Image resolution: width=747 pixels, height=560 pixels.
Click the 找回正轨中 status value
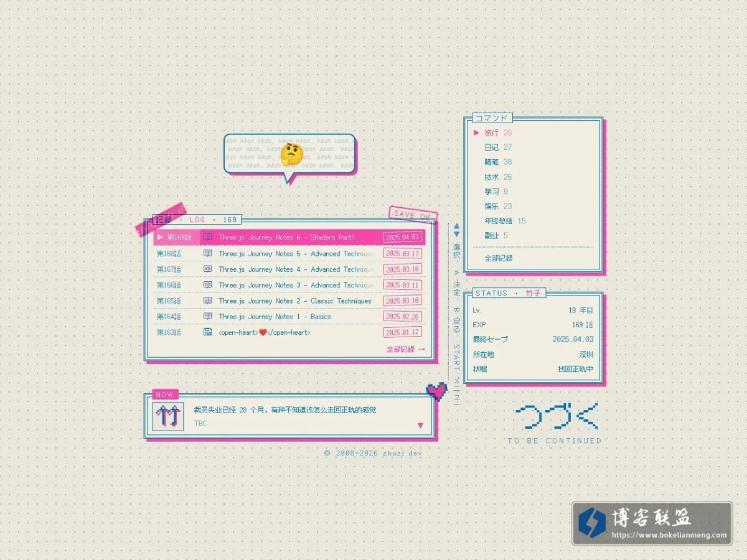pyautogui.click(x=576, y=369)
